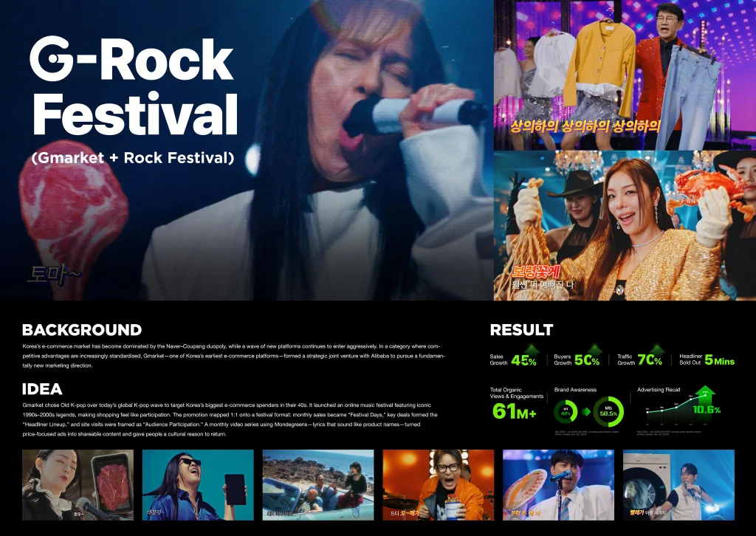Open the convertible car beach thumbnail

pos(318,485)
